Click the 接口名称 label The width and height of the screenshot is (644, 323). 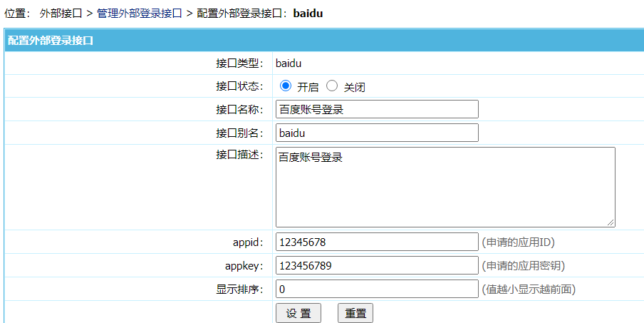click(240, 110)
